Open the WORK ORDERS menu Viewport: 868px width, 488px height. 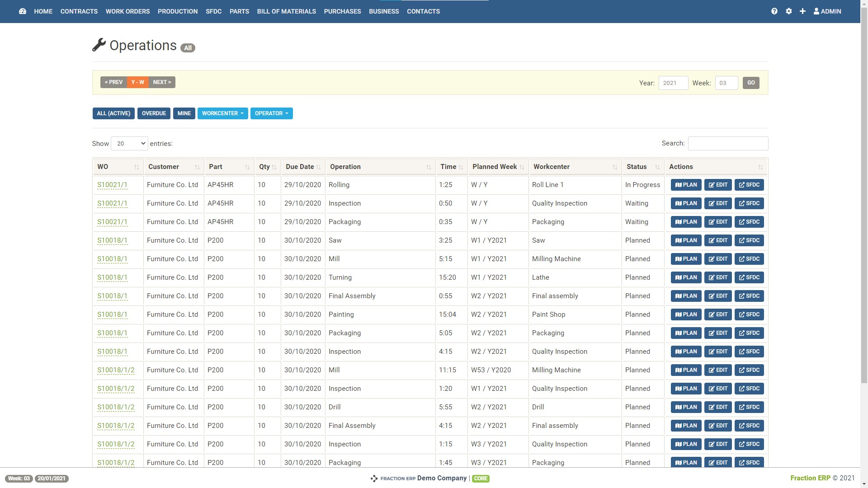(x=127, y=11)
